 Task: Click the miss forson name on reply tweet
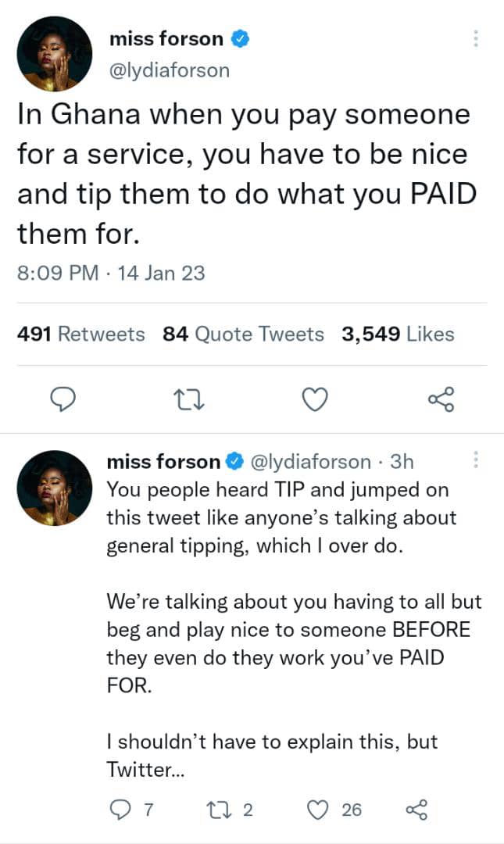tap(163, 462)
